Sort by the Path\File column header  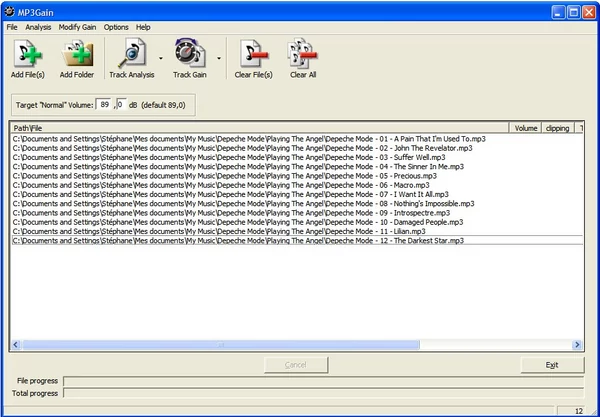pos(259,128)
